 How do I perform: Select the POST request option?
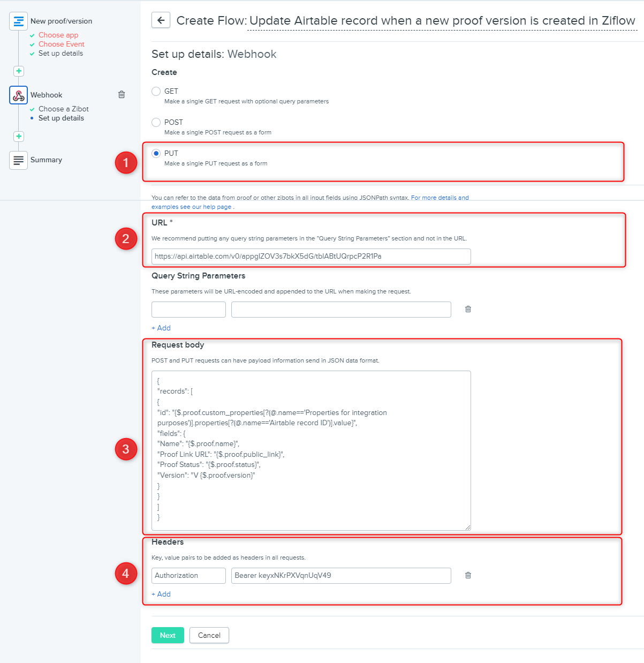156,123
